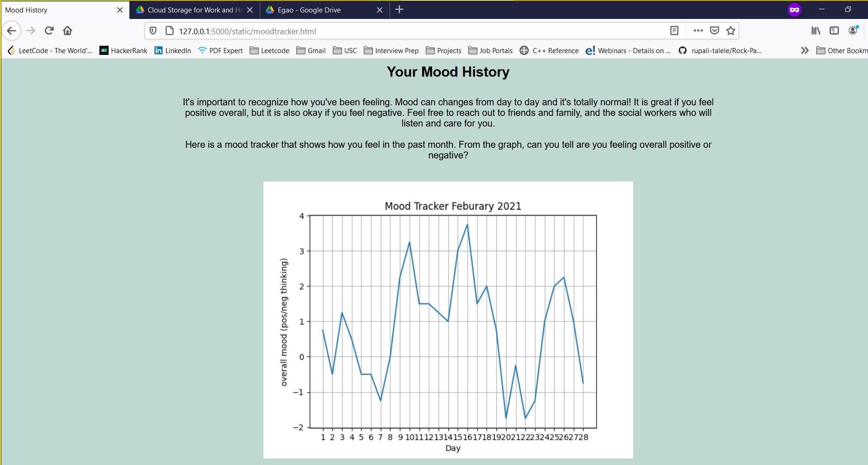Open the browser home page
Image resolution: width=868 pixels, height=465 pixels.
coord(67,31)
